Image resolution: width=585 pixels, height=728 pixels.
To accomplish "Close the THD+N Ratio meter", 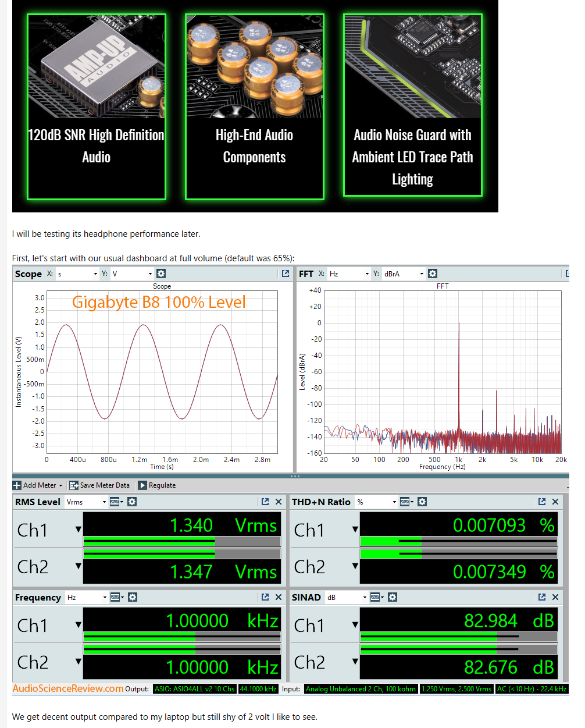I will click(555, 502).
